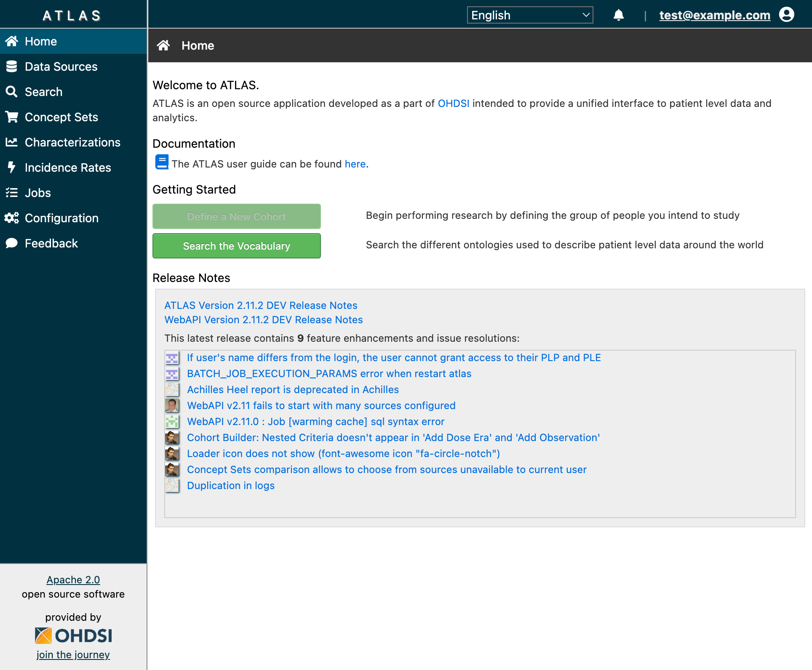Open the join the journey link
This screenshot has height=670, width=812.
[73, 654]
